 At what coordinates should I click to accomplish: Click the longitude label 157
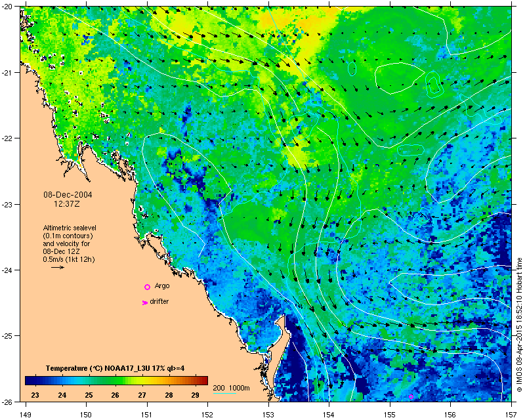512,415
